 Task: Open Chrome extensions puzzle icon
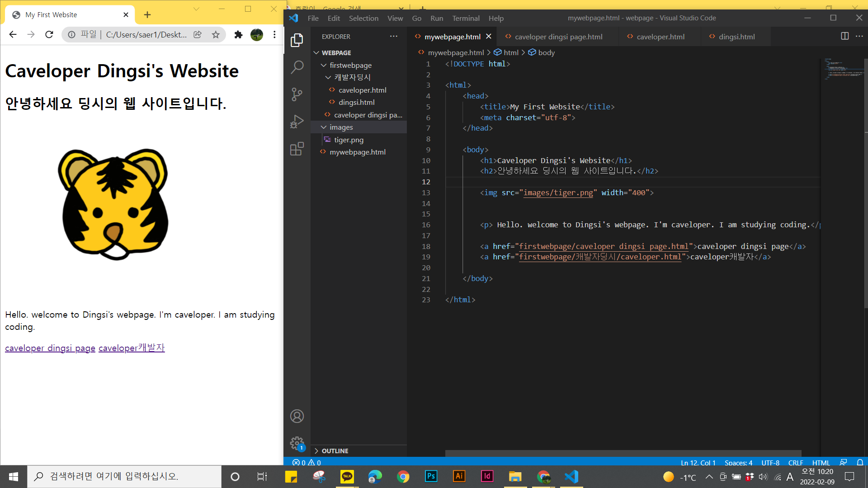(238, 35)
